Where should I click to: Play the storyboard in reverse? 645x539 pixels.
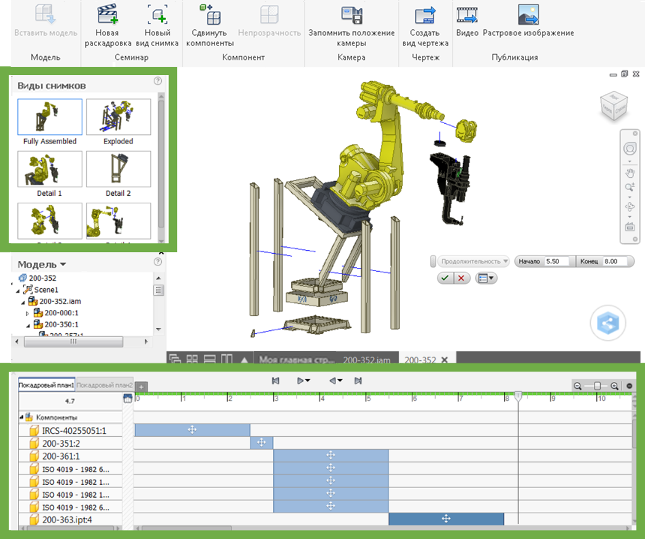click(334, 381)
